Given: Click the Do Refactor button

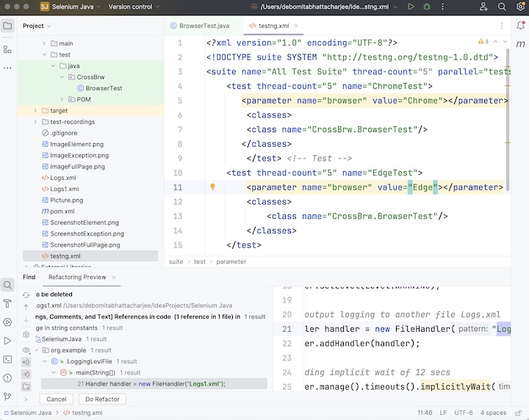Looking at the screenshot, I should (x=102, y=399).
